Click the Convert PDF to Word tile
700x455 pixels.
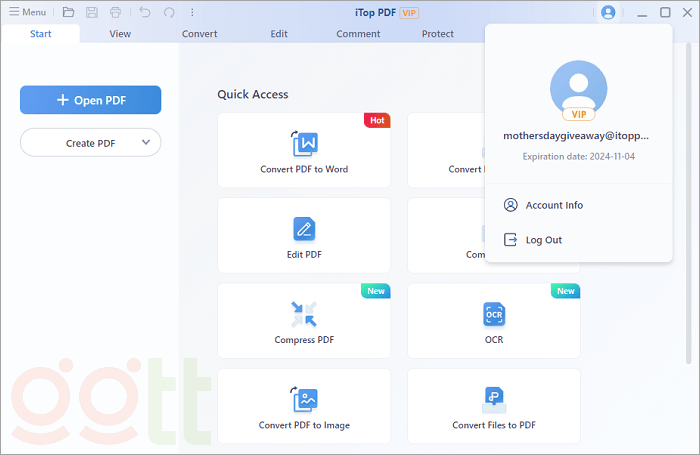click(304, 150)
